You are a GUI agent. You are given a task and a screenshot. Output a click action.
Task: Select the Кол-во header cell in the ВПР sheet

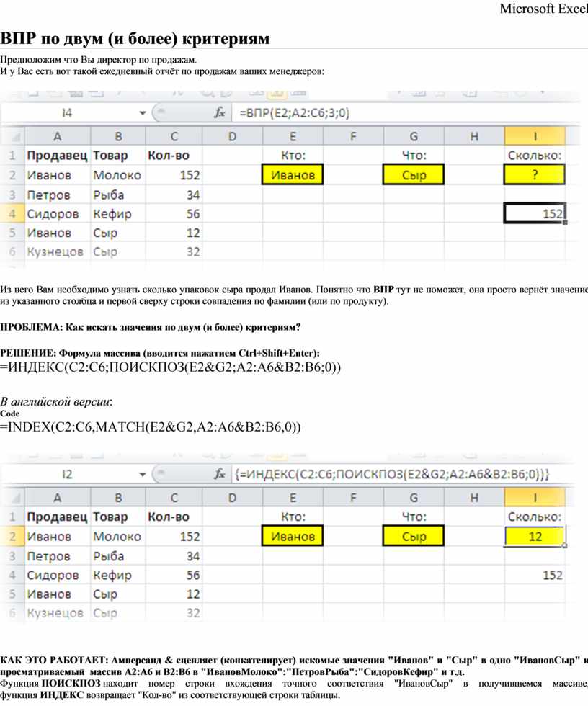[x=174, y=156]
